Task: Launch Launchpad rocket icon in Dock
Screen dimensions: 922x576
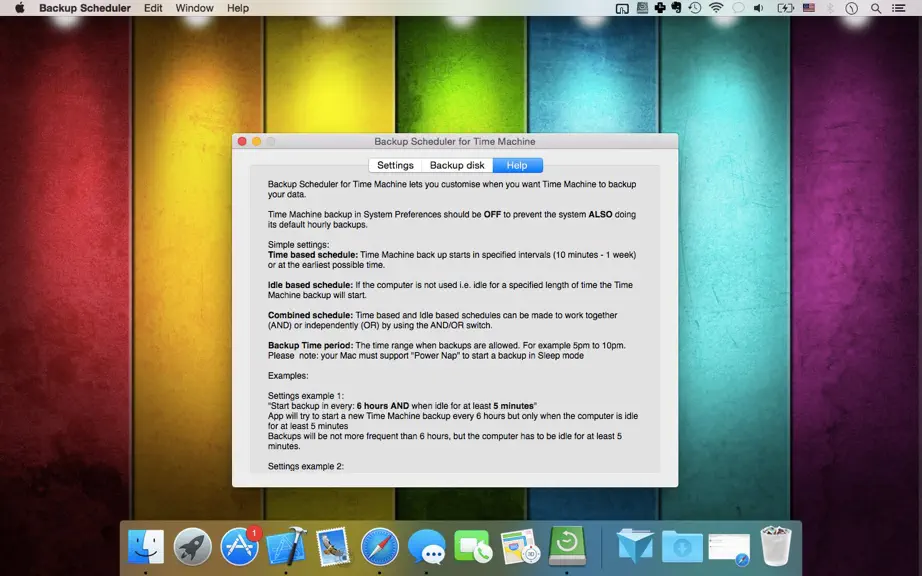Action: tap(192, 546)
